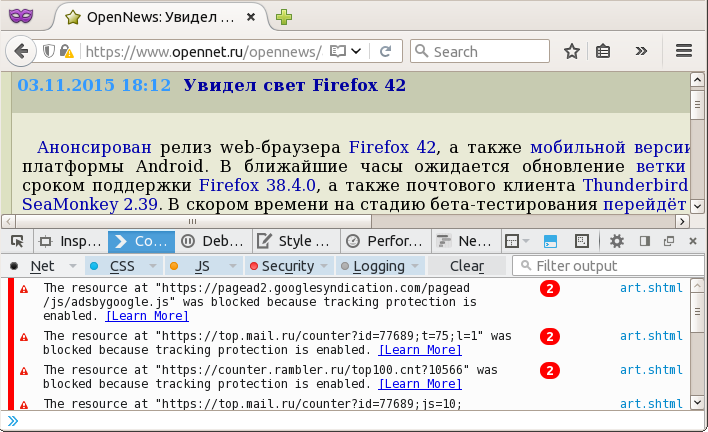Open the URL history dropdown arrow
This screenshot has width=708, height=432.
(x=356, y=51)
